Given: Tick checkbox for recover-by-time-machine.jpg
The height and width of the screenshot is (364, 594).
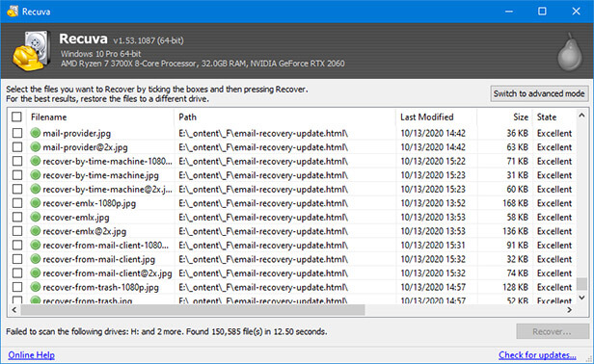Looking at the screenshot, I should pos(17,175).
